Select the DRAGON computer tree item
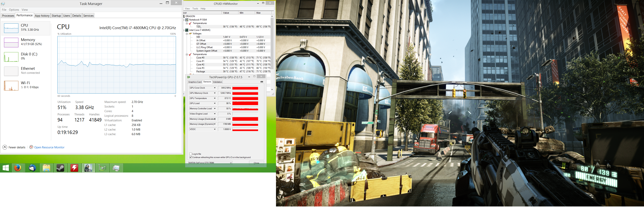The image size is (644, 207). point(190,16)
